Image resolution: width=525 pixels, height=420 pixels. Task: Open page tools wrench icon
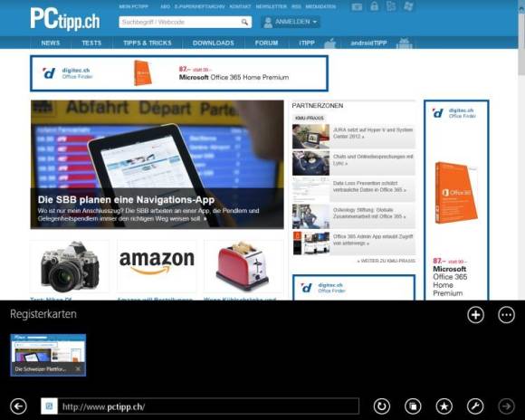click(475, 406)
